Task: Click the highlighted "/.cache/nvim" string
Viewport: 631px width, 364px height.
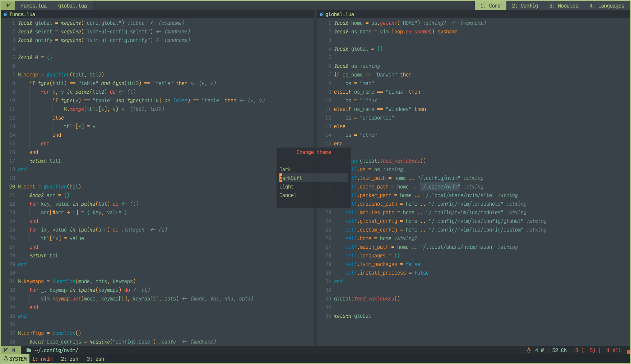Action: (440, 187)
